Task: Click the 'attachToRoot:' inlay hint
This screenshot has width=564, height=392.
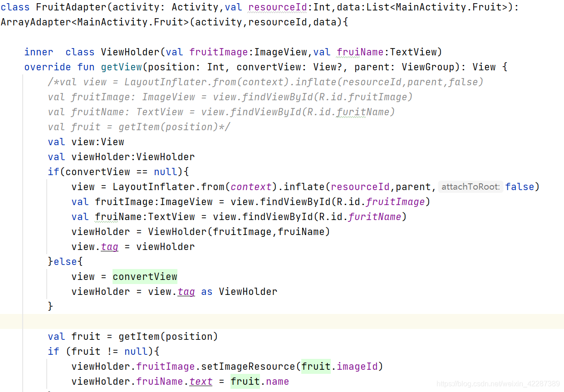Action: pos(471,187)
